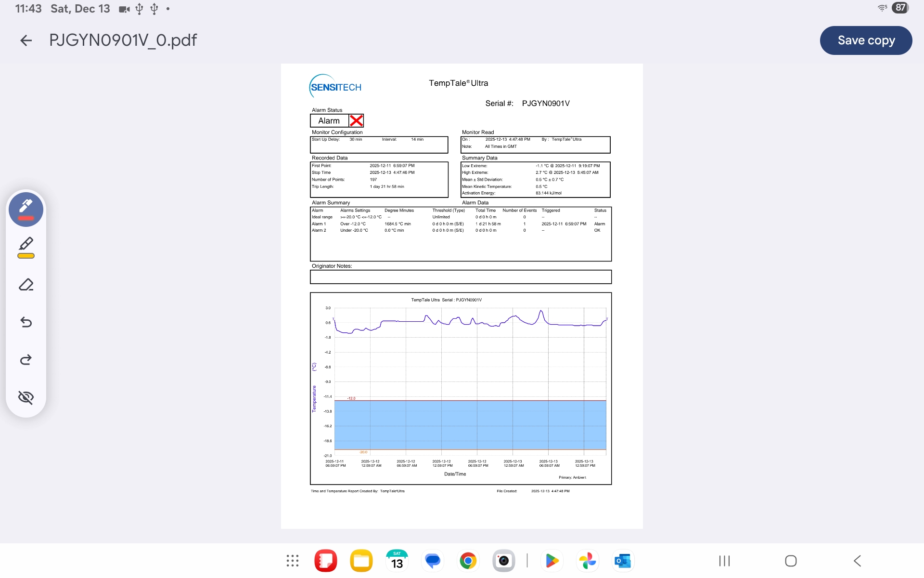Hide annotations with the eye icon

tap(26, 397)
